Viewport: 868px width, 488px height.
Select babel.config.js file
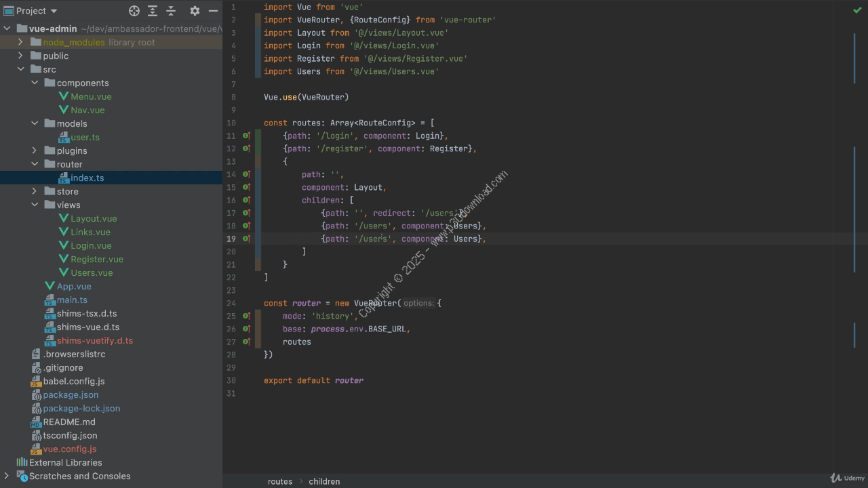tap(74, 381)
